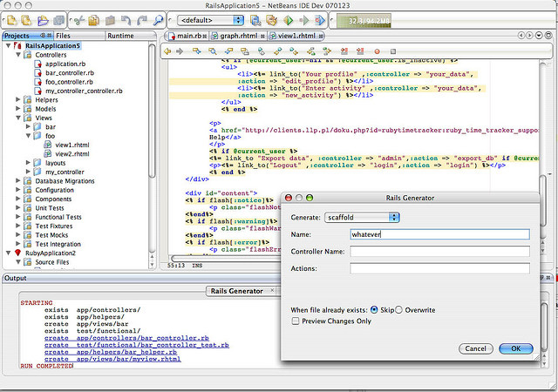The width and height of the screenshot is (558, 392).
Task: Select the Skip radio button
Action: [375, 310]
